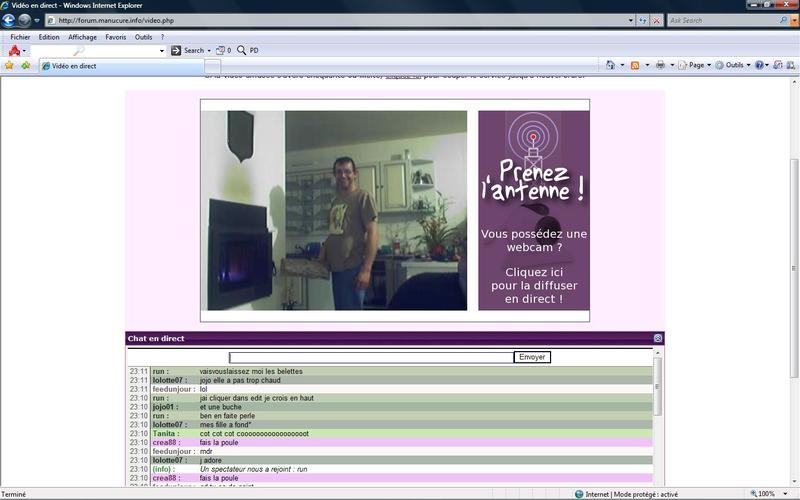Click the Prenez l'antenne webcam banner
The height and width of the screenshot is (500, 800).
click(x=533, y=210)
